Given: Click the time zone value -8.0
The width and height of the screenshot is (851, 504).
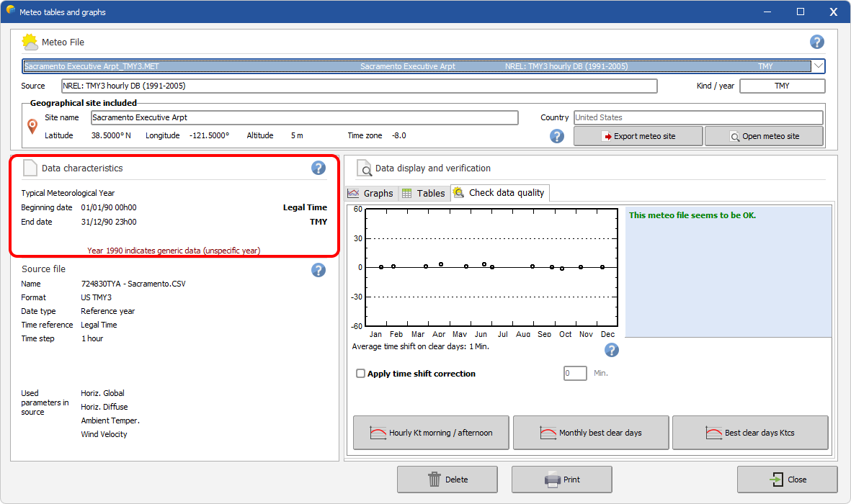Looking at the screenshot, I should coord(399,135).
